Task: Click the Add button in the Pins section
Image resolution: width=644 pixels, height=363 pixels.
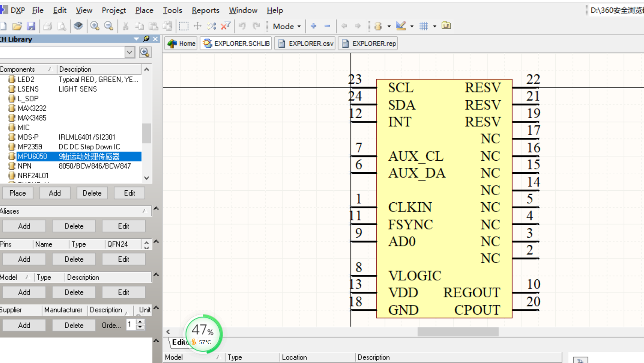Action: 24,259
